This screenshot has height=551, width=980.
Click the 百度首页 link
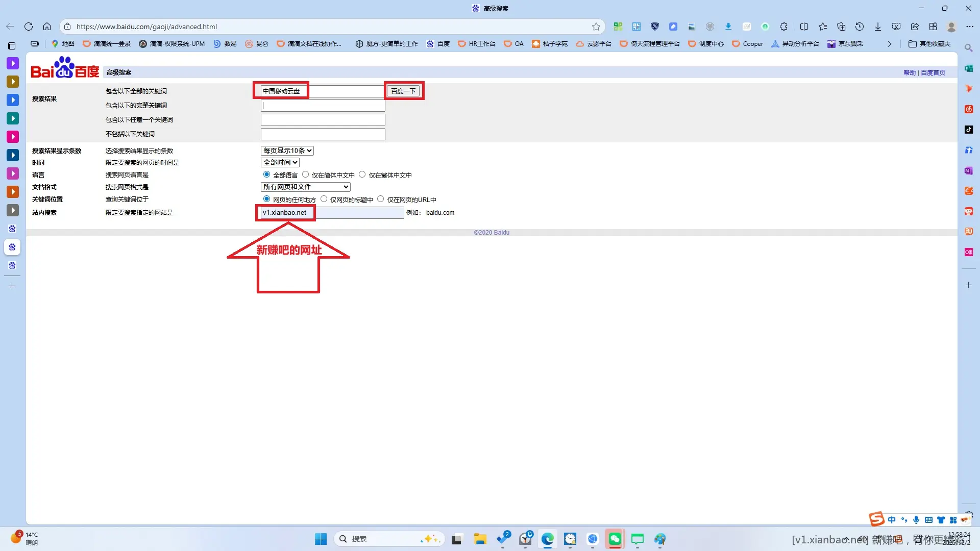click(933, 73)
